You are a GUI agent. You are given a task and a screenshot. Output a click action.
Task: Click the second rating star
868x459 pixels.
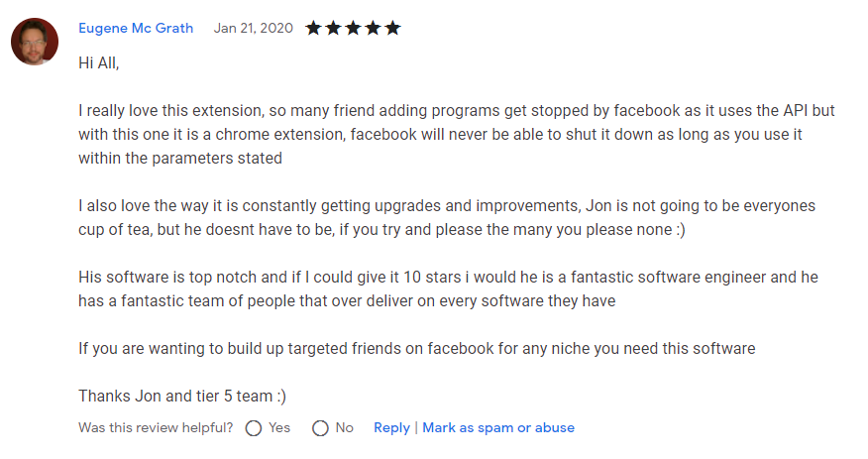(333, 28)
